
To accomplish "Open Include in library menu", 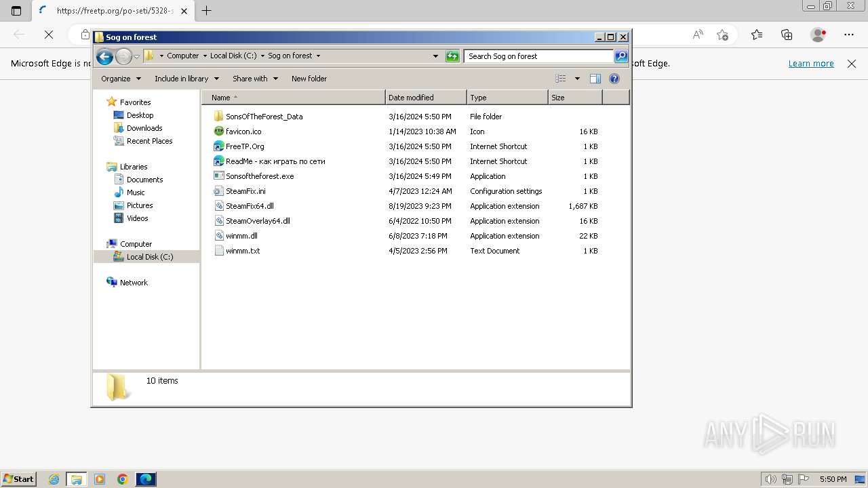I will point(186,79).
